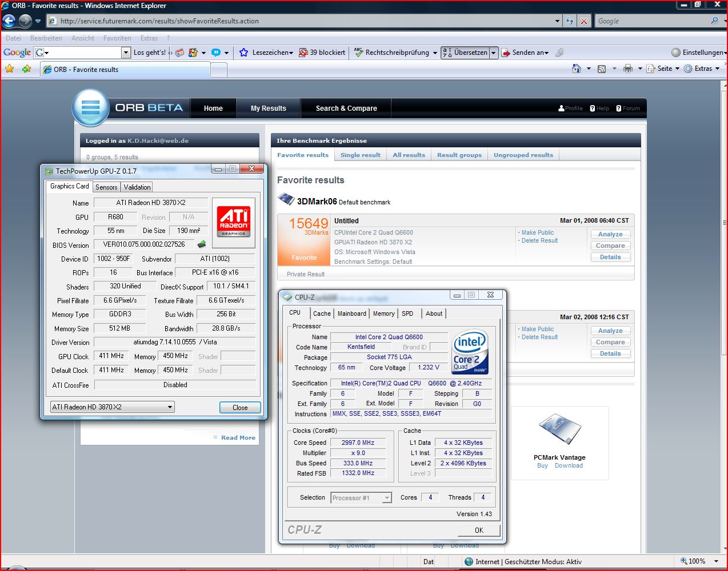Save BIOS using GPU-Z chip icon
This screenshot has width=728, height=571.
click(x=202, y=244)
